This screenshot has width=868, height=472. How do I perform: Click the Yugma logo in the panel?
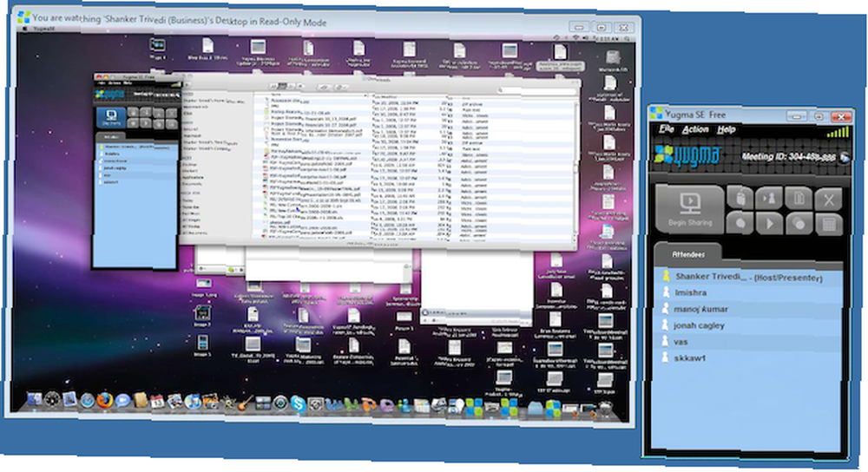pos(687,155)
